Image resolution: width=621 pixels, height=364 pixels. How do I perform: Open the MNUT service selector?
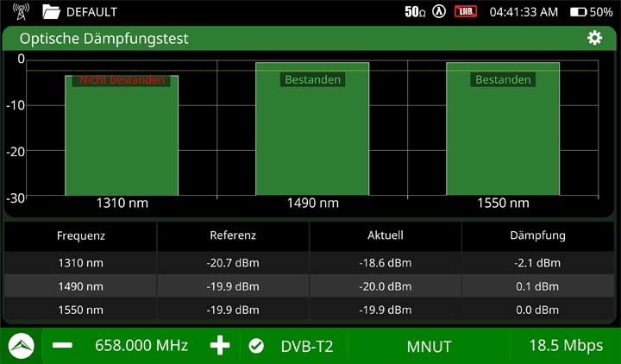(429, 346)
